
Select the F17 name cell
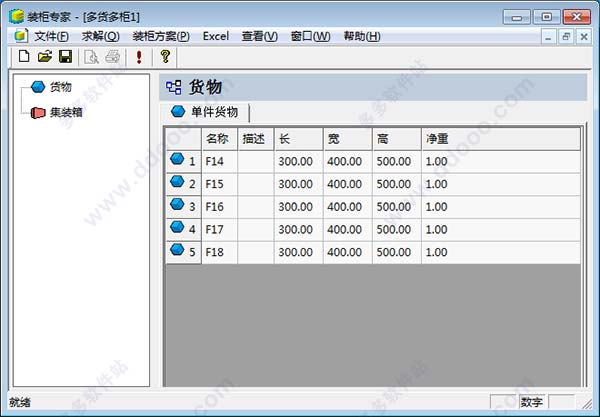[x=219, y=230]
